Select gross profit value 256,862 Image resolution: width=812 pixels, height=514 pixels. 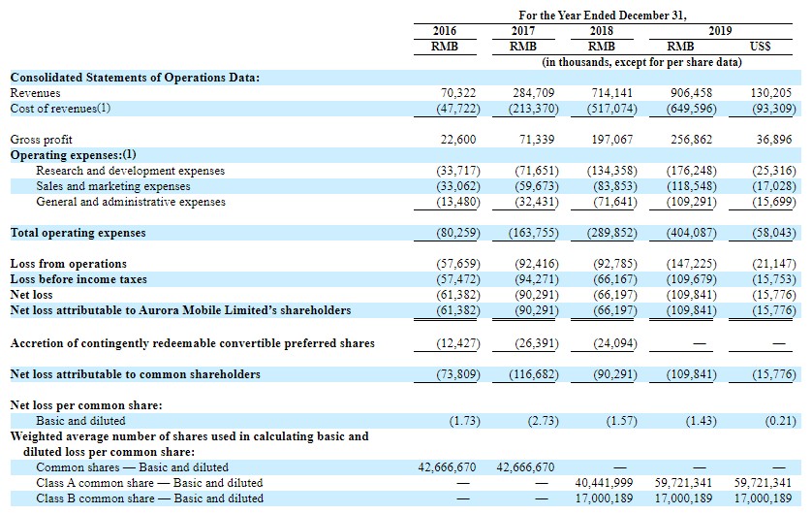click(x=691, y=140)
